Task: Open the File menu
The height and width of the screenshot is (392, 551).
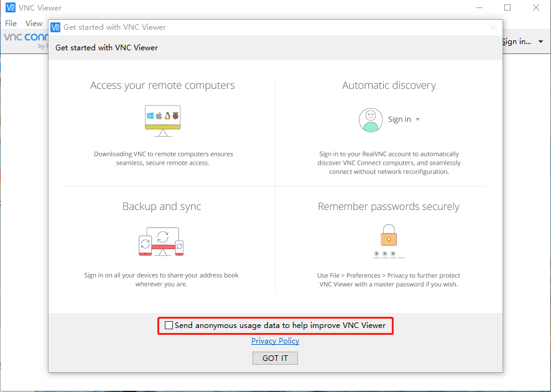Action: (11, 24)
